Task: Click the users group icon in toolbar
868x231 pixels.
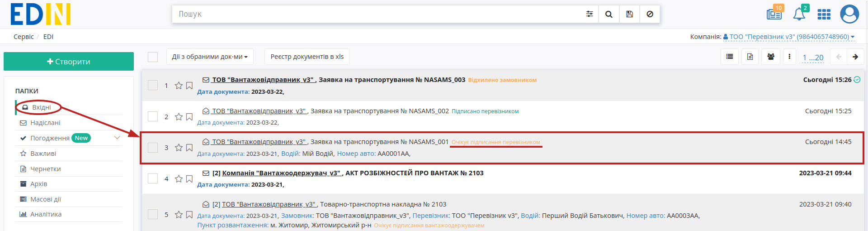Action: coord(771,57)
